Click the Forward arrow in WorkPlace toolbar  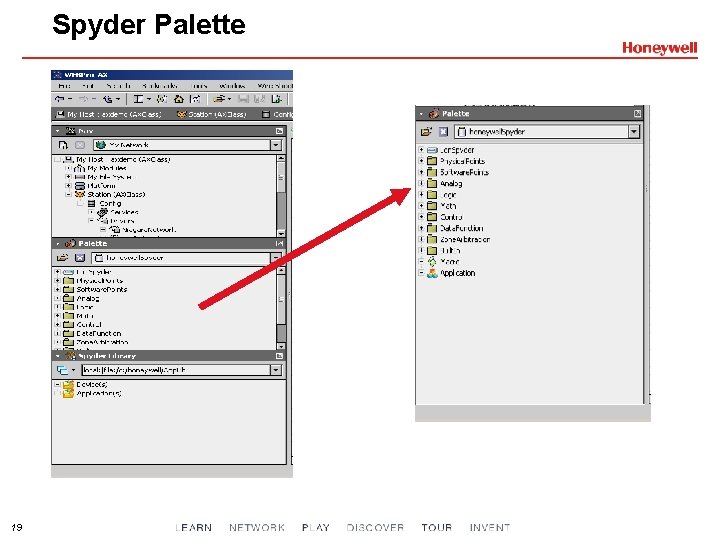pos(84,99)
